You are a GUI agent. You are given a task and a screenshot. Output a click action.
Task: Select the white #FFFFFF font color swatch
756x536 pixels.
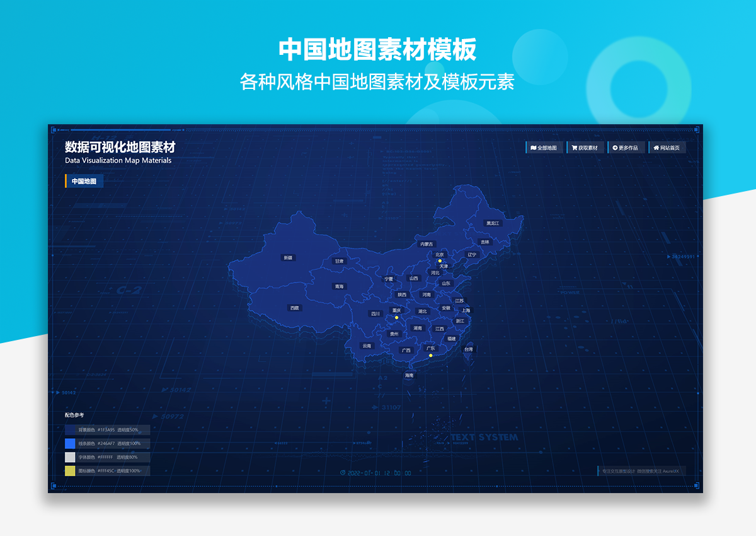(70, 457)
